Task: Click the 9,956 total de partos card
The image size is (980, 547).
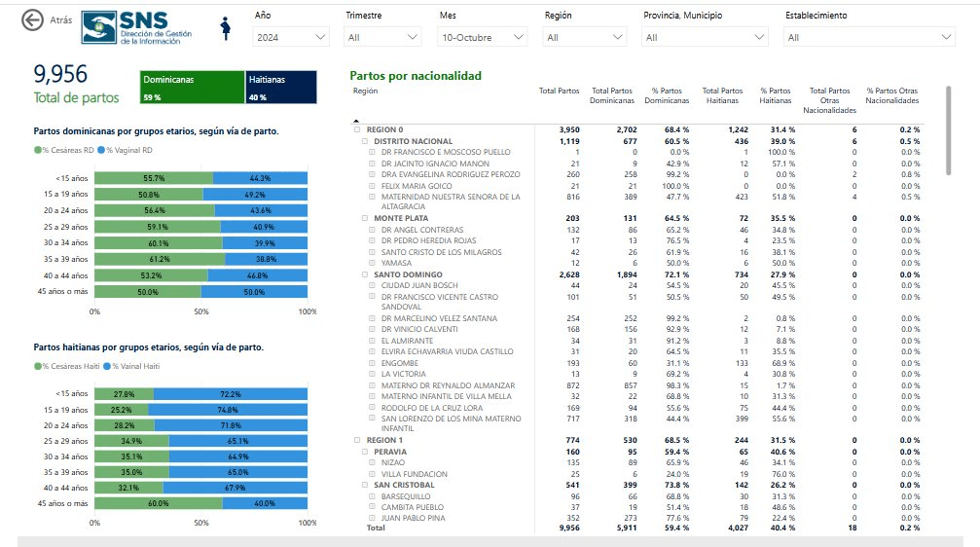Action: [x=76, y=85]
